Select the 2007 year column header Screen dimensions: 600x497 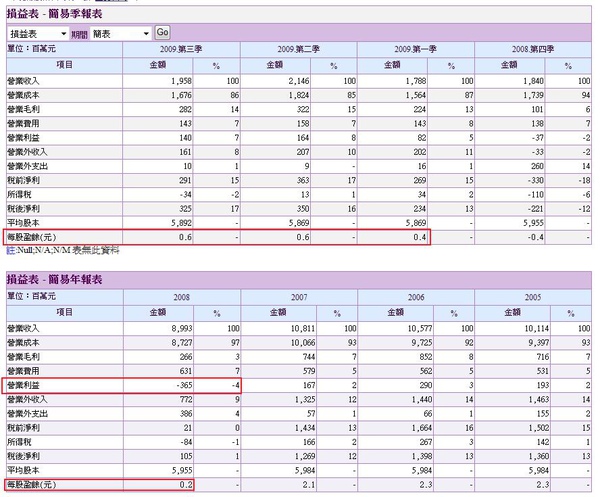click(x=299, y=297)
